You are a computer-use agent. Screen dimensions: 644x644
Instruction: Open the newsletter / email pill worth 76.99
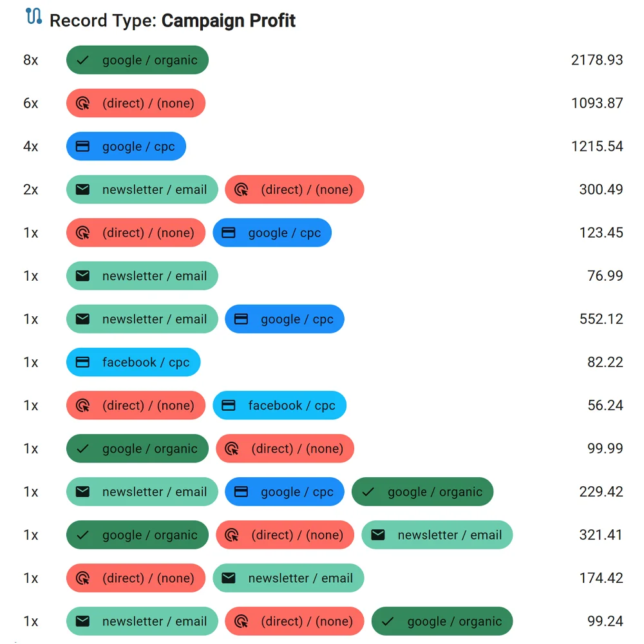tap(142, 276)
